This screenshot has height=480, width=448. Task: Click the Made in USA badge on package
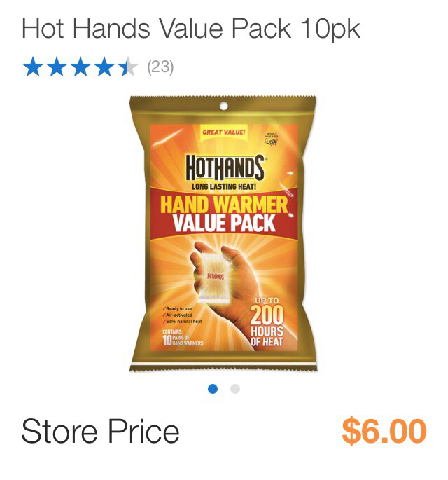271,139
